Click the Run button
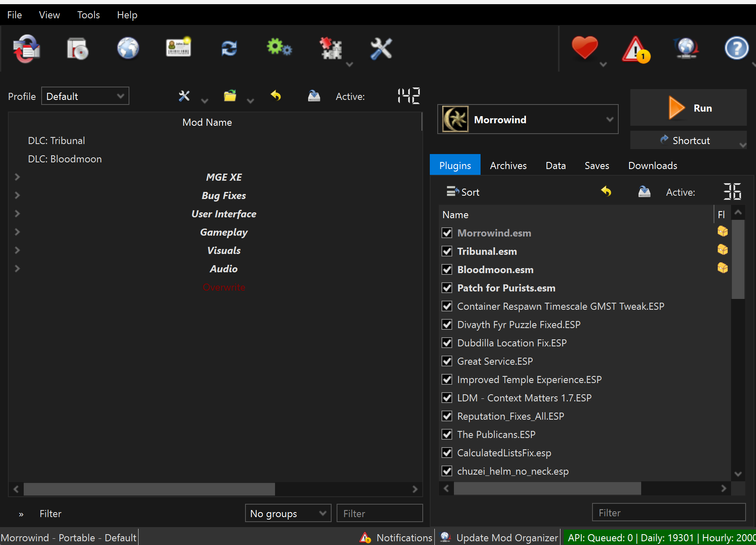Viewport: 756px width, 545px height. [x=688, y=108]
